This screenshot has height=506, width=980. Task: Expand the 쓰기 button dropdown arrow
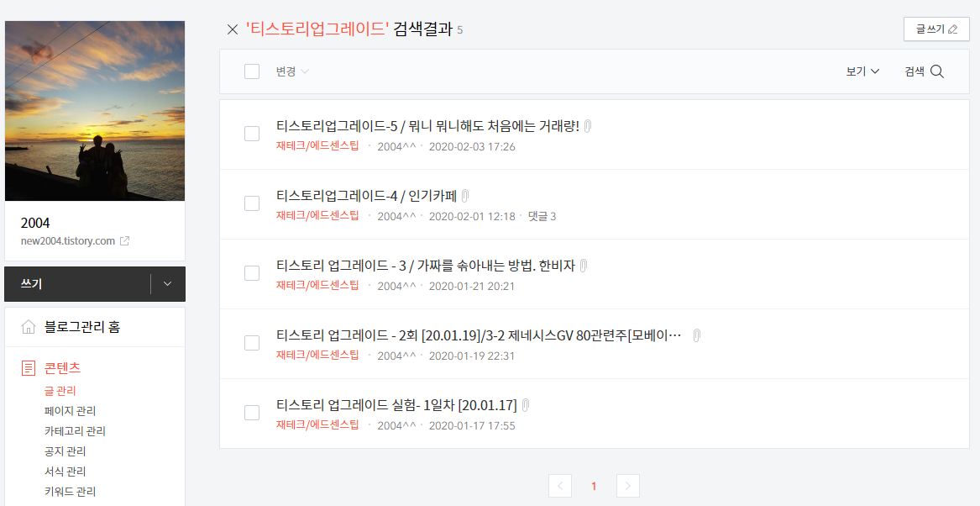tap(167, 283)
